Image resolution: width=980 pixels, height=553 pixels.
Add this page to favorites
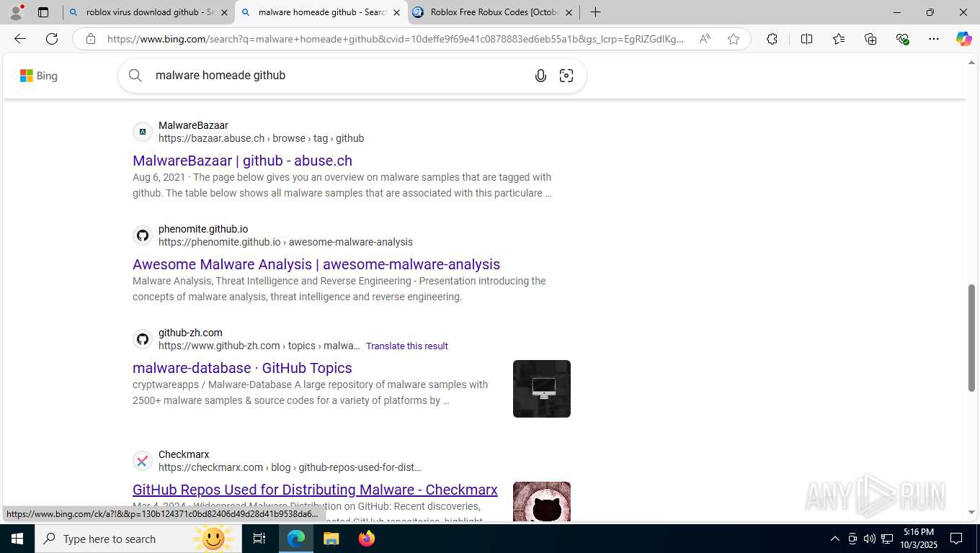[x=734, y=39]
